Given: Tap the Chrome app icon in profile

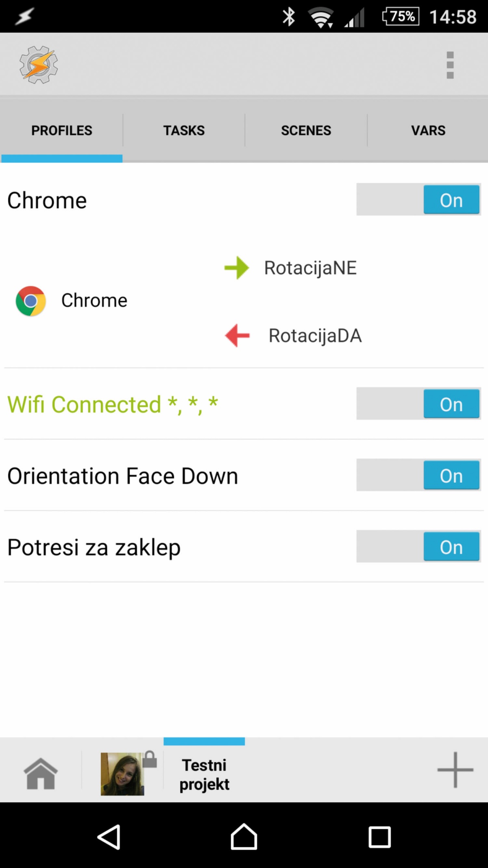Looking at the screenshot, I should coord(30,301).
